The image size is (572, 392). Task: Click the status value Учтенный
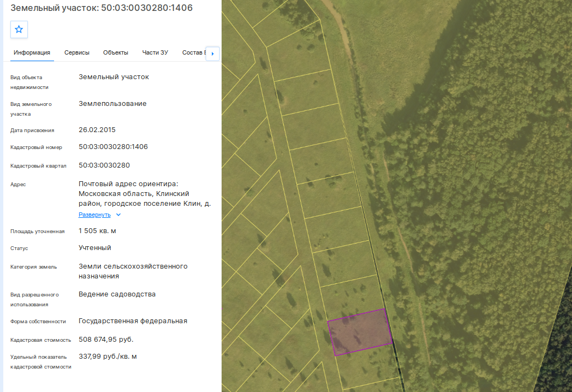tap(95, 248)
